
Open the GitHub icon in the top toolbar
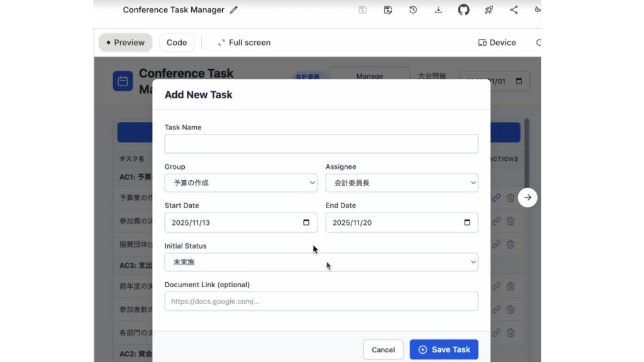coord(464,10)
